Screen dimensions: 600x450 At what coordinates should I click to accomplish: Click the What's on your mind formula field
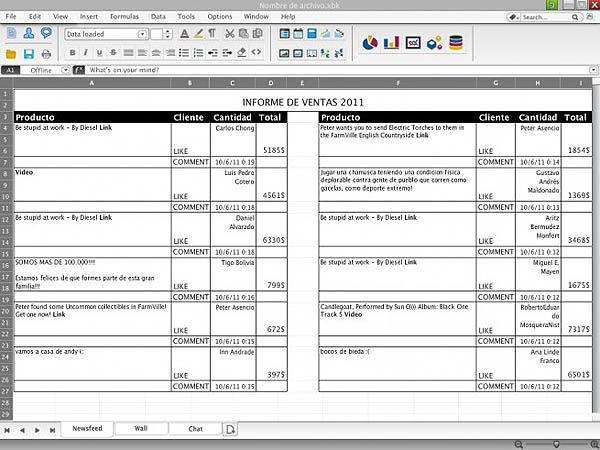pos(337,70)
